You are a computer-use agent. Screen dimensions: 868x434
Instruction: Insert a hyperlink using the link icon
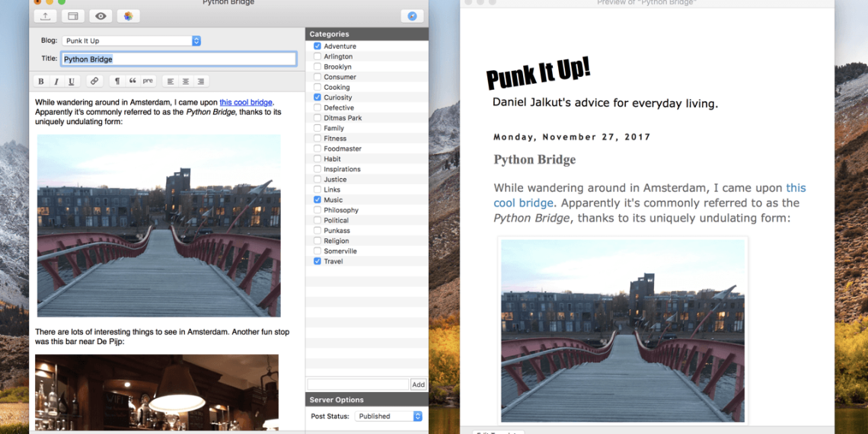point(94,81)
